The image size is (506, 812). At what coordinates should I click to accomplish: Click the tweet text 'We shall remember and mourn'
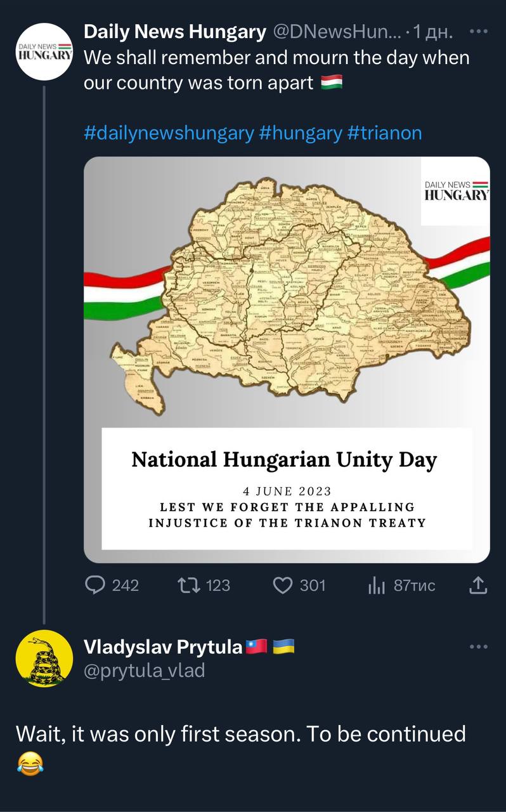coord(276,58)
